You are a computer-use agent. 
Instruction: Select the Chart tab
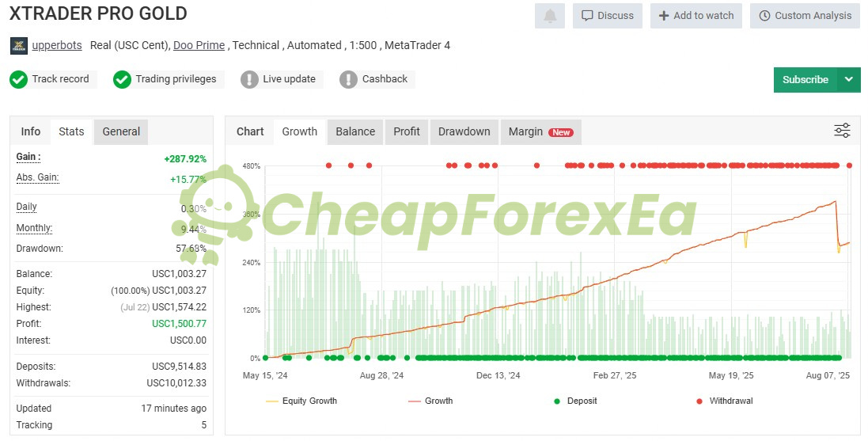click(250, 132)
